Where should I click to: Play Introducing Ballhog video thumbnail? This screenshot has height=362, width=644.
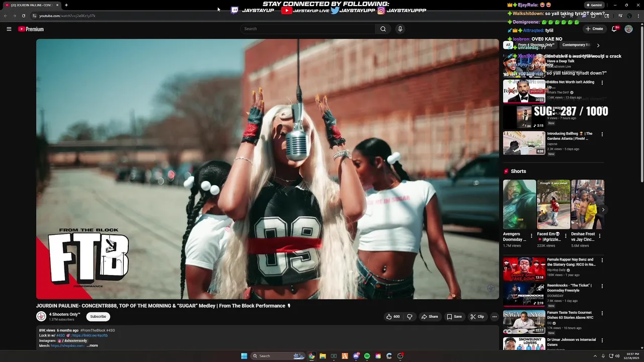click(524, 143)
